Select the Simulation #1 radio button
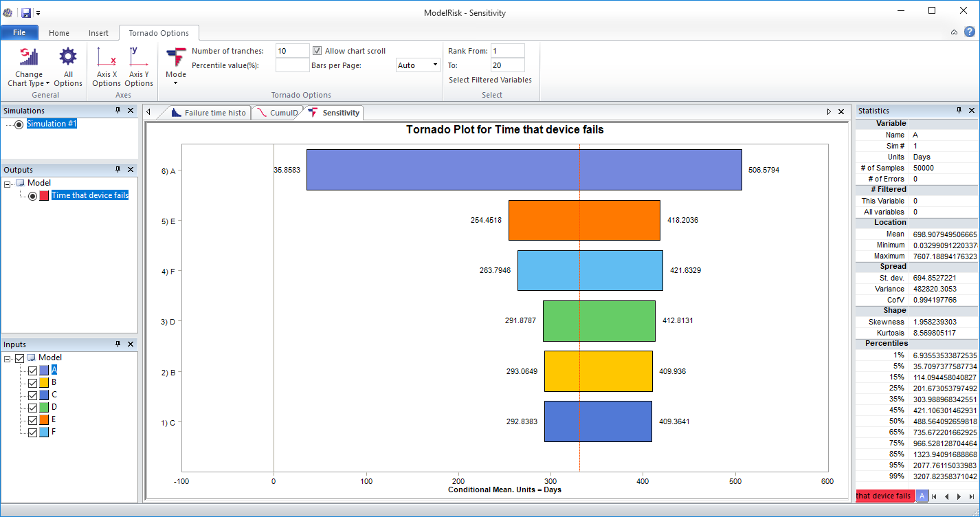Viewport: 980px width, 517px height. [18, 124]
